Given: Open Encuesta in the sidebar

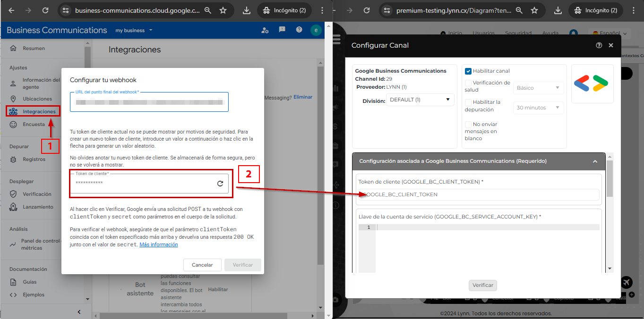Looking at the screenshot, I should (34, 125).
